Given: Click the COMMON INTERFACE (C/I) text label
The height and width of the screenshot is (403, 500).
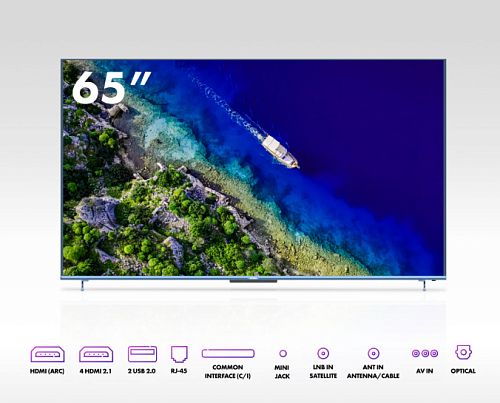Looking at the screenshot, I should 228,372.
